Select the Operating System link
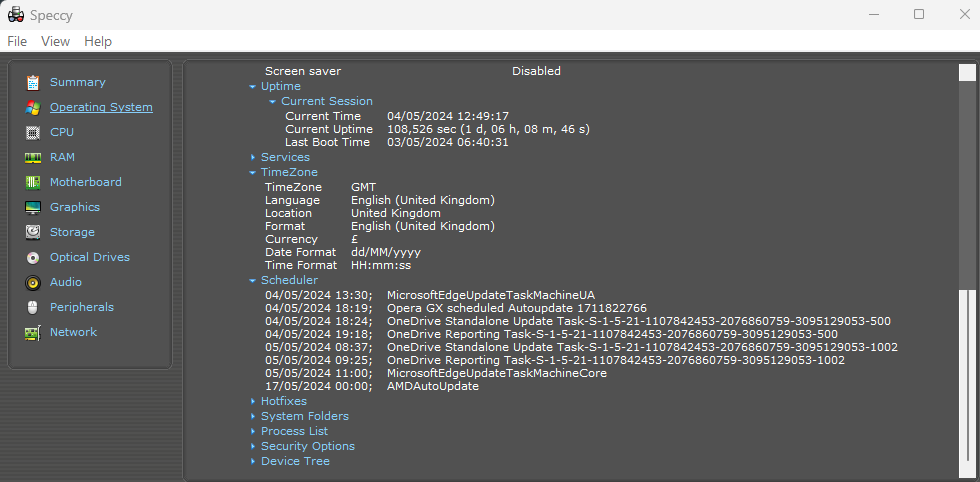Image resolution: width=980 pixels, height=482 pixels. pyautogui.click(x=101, y=107)
